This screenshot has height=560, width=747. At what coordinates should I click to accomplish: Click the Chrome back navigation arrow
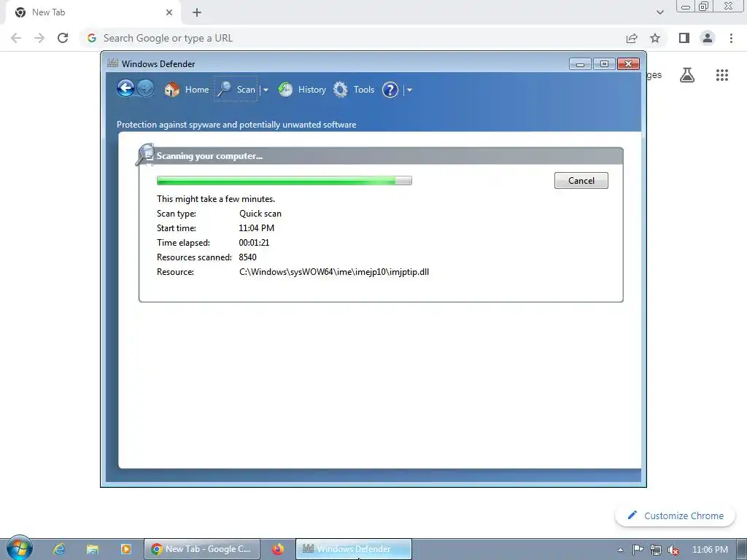point(16,38)
